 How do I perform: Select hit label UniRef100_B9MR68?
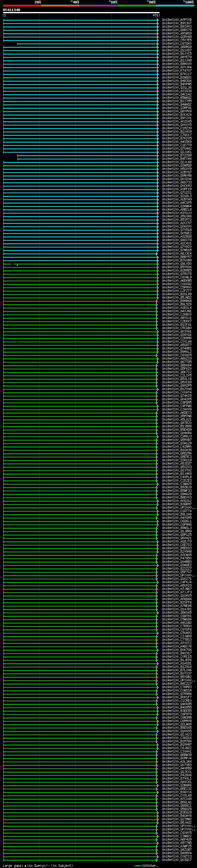click(x=176, y=301)
